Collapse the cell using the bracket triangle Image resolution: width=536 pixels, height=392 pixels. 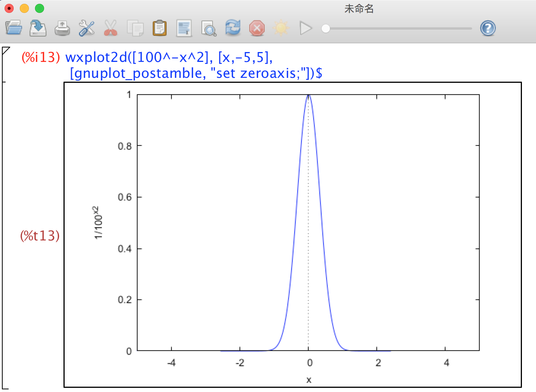coord(6,51)
